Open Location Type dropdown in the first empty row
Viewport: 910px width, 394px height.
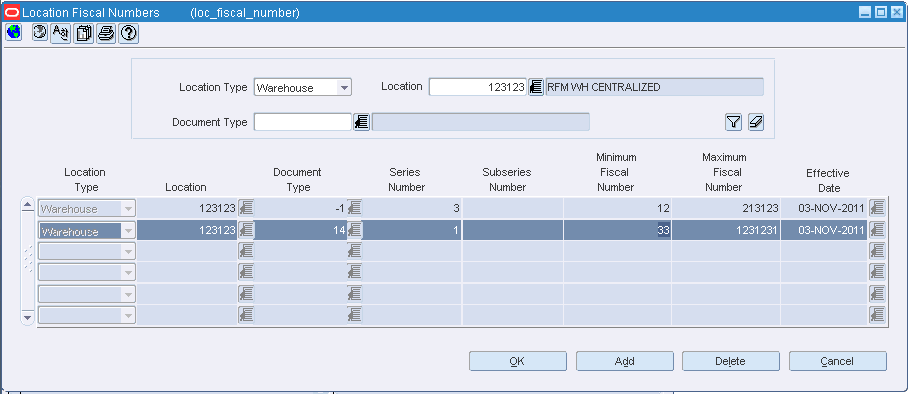[128, 251]
